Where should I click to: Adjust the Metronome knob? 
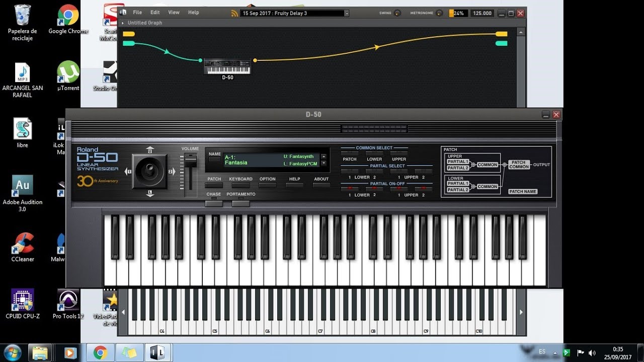[439, 13]
